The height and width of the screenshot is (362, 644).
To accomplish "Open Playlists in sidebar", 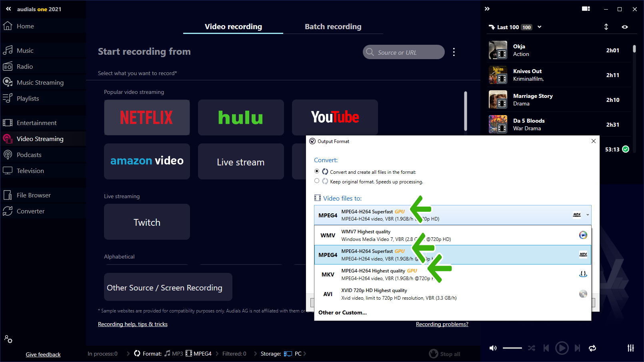I will [28, 98].
